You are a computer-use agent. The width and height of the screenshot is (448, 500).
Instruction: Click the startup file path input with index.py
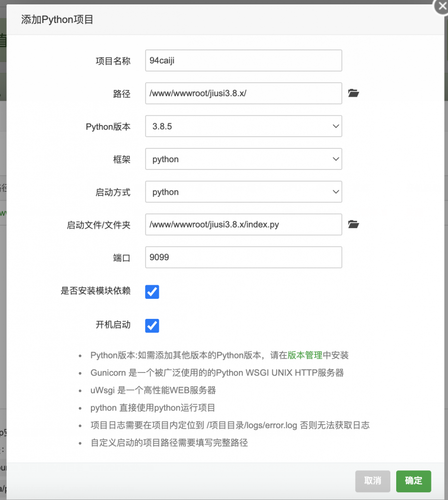tap(243, 225)
